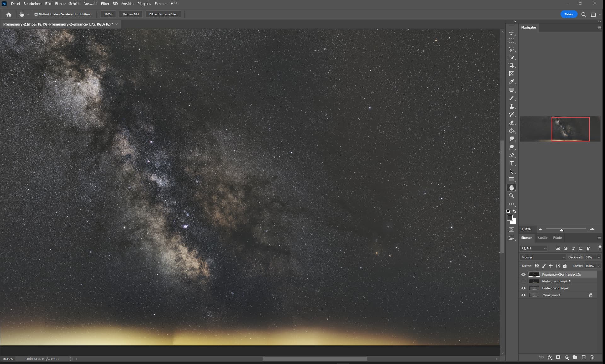Add layer mask using bottom panel icon

[558, 357]
